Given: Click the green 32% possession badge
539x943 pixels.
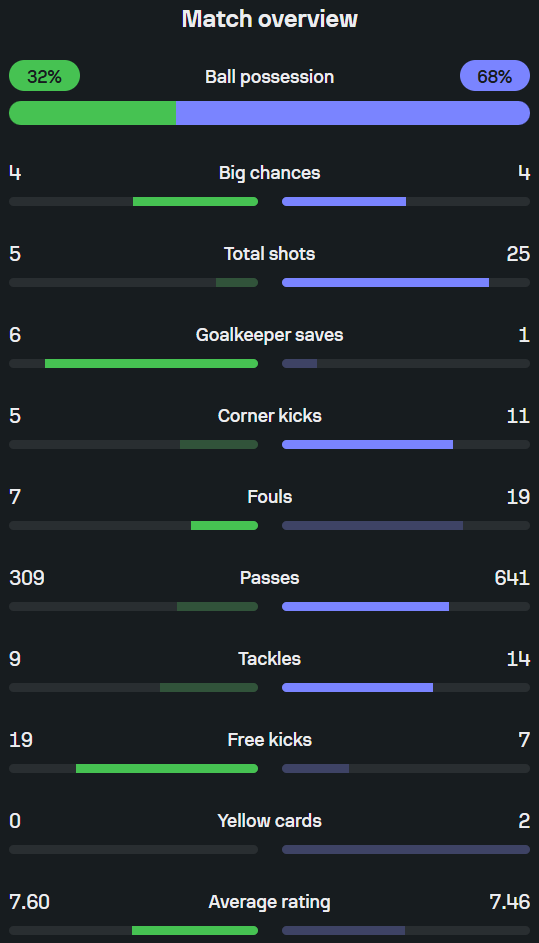Looking at the screenshot, I should pyautogui.click(x=45, y=76).
